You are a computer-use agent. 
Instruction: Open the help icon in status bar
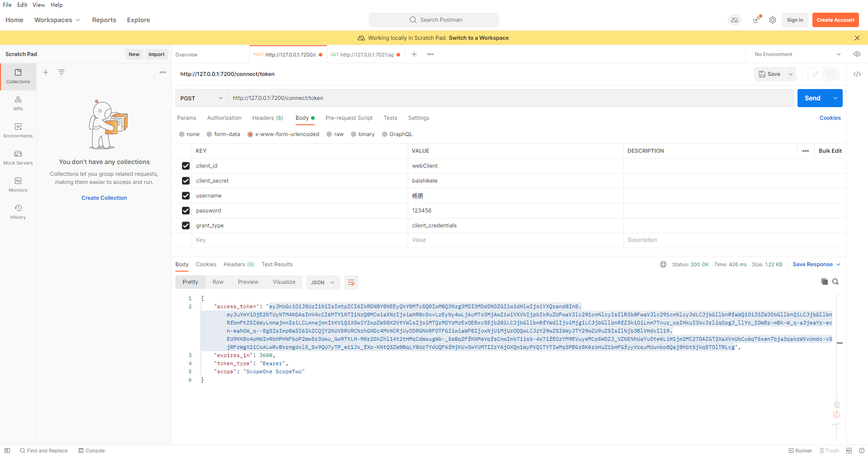coord(862,451)
